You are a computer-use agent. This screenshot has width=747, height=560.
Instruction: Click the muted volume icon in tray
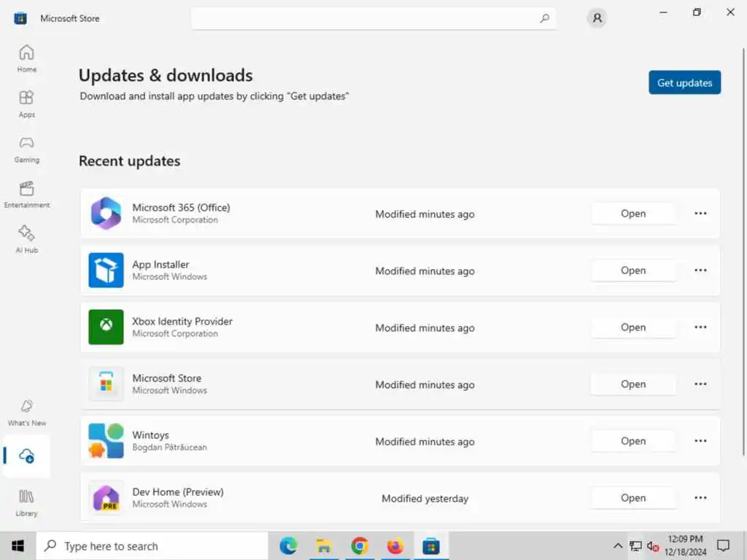click(x=653, y=545)
